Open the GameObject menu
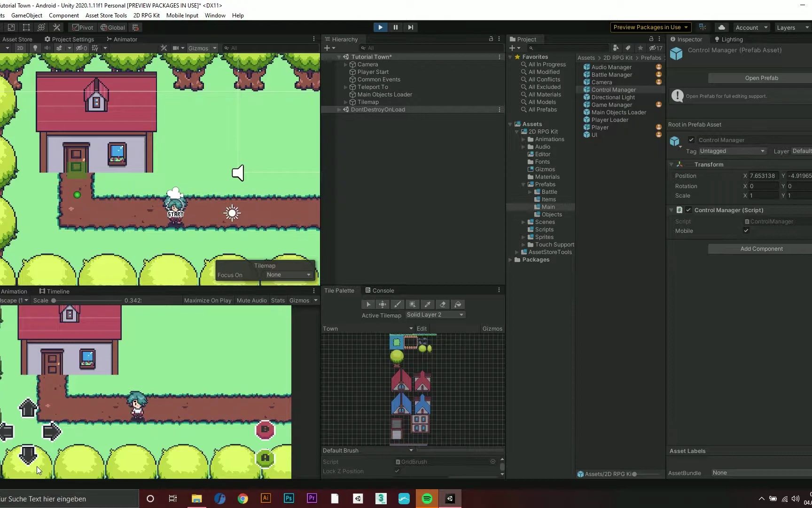Viewport: 812px width, 508px height. coord(26,15)
